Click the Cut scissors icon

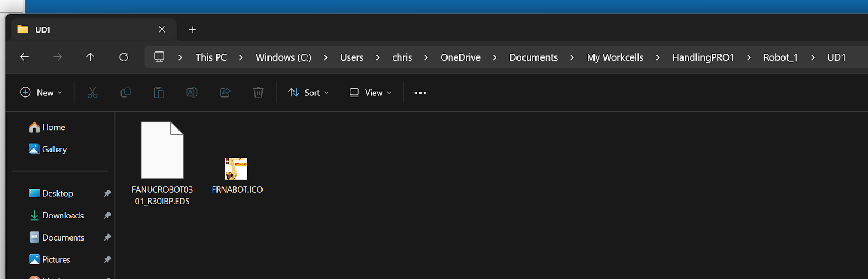pyautogui.click(x=93, y=93)
